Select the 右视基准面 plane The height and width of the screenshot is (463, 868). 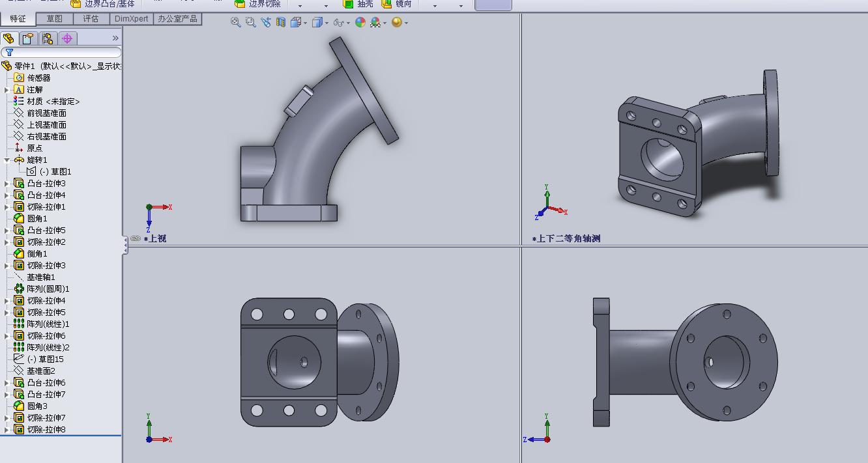pos(40,136)
